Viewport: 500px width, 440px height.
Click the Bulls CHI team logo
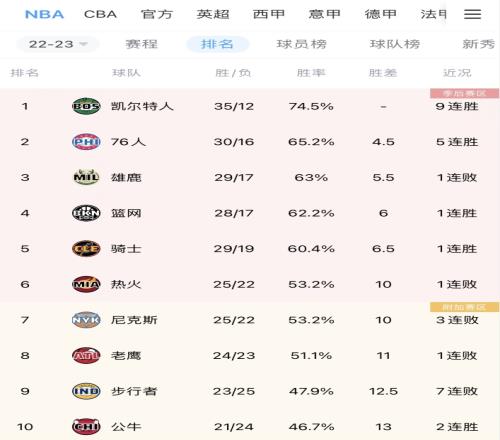(86, 427)
